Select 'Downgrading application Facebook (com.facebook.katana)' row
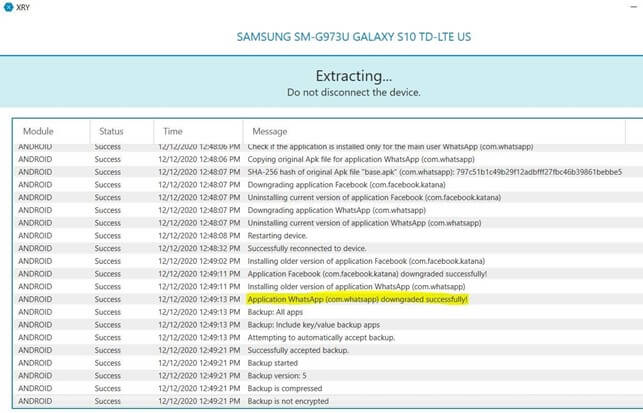The image size is (643, 413). click(x=326, y=185)
